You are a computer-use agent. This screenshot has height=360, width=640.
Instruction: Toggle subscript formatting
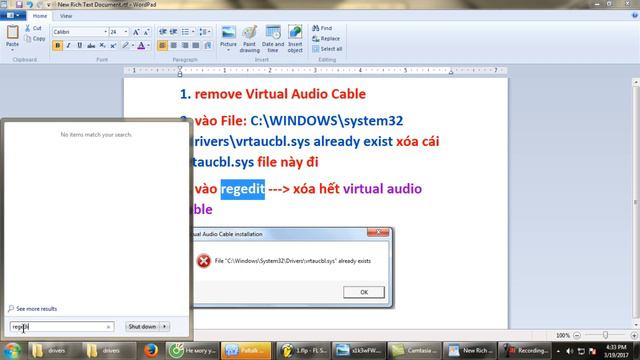[x=102, y=45]
